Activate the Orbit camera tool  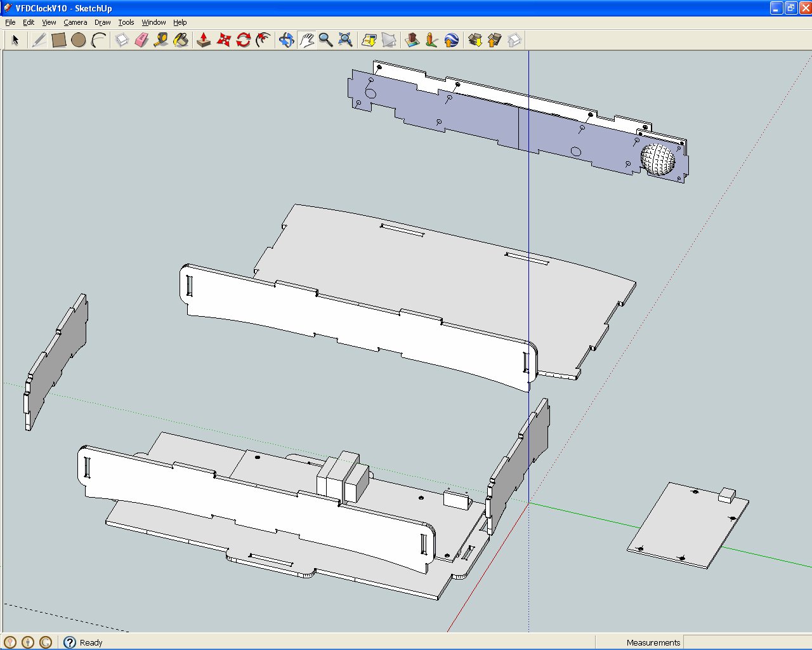tap(287, 40)
